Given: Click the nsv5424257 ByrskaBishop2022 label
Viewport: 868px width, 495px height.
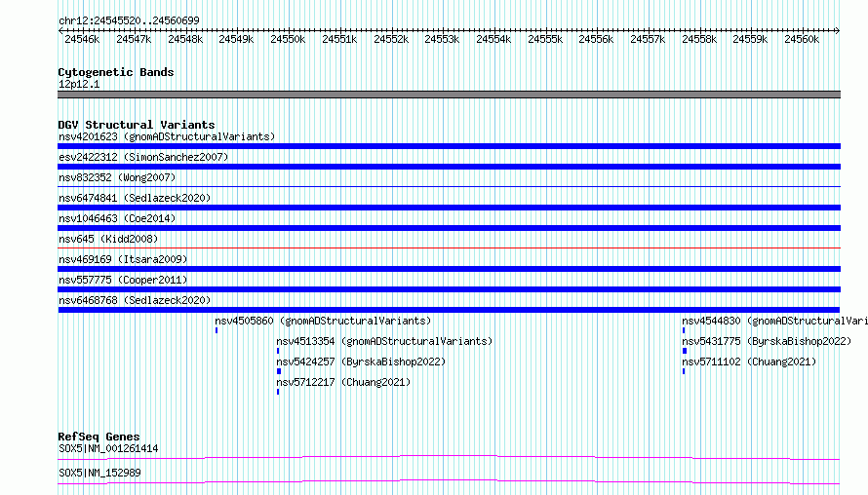Looking at the screenshot, I should 361,362.
